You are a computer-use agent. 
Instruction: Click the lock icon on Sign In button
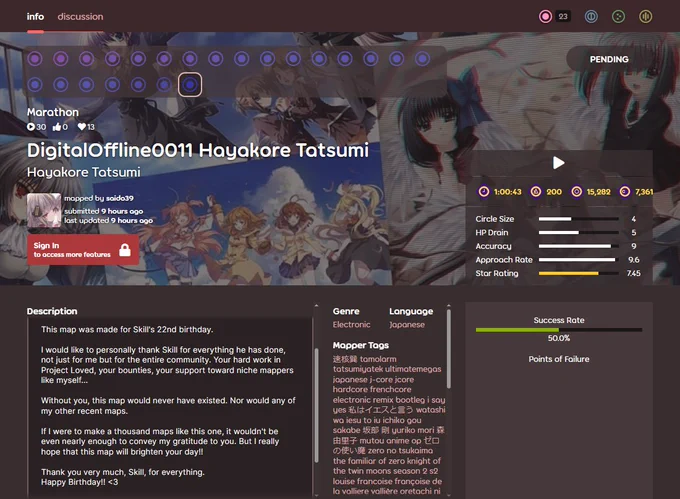coord(125,250)
